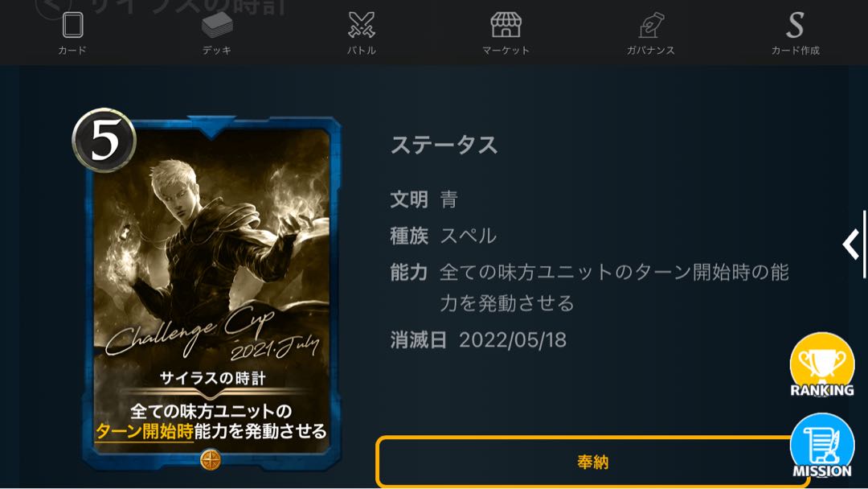Open the マーケット shop icon
Screen dimensions: 868x489
point(506,25)
